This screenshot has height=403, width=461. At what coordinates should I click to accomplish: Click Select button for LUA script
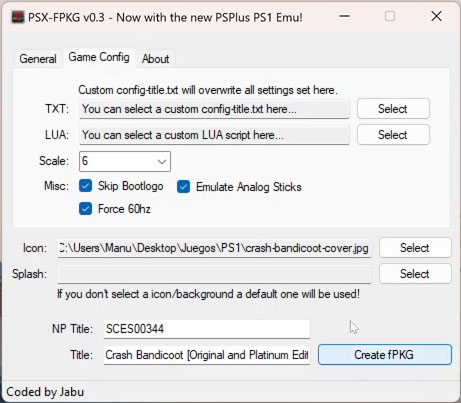(393, 135)
